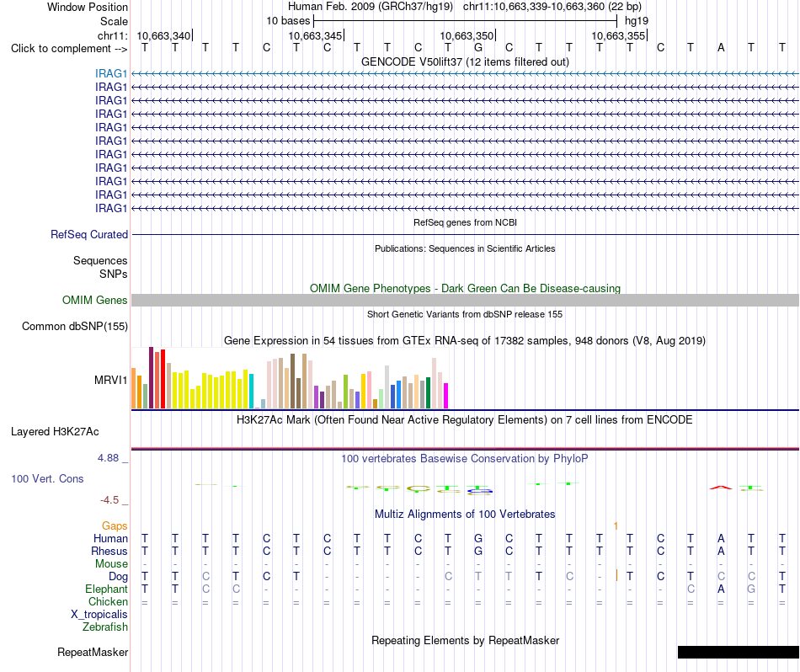Select the Rhesus species label
This screenshot has height=672, width=800.
point(109,551)
